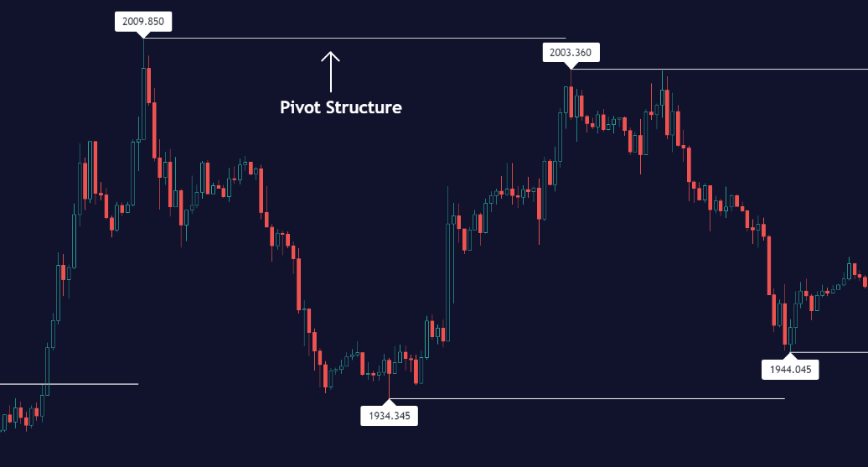
Task: Click the 1934.345 pivot low label
Action: pos(389,414)
